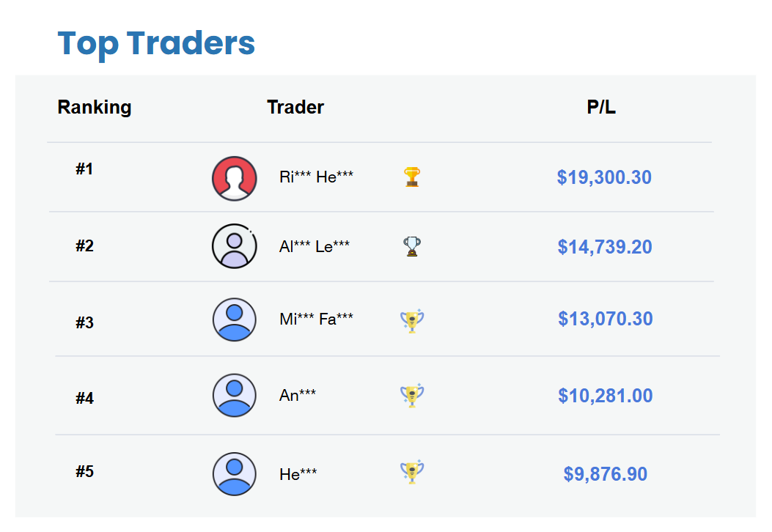Click the red avatar icon of Ri*** He***

point(234,178)
